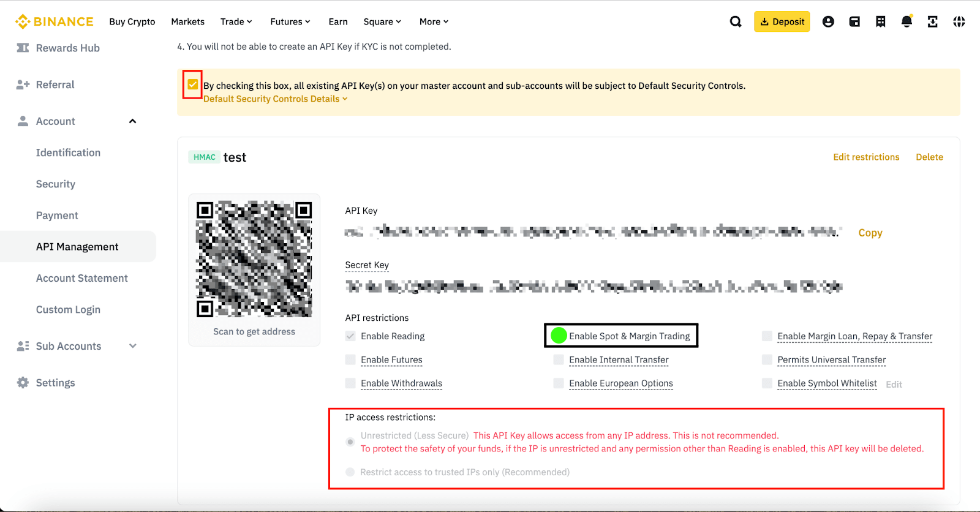The image size is (980, 512).
Task: Click the yellow Deposit button
Action: coord(782,21)
